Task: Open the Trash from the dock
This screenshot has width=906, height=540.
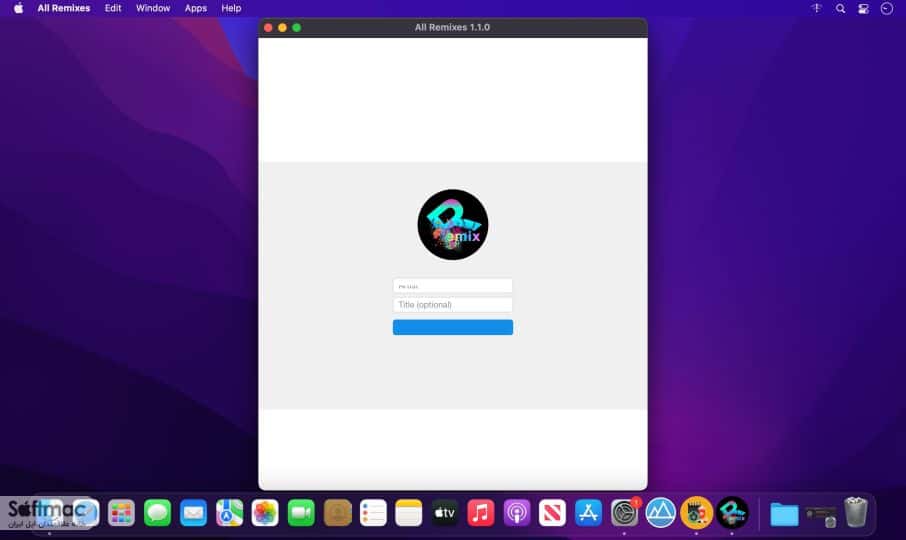Action: click(x=856, y=512)
